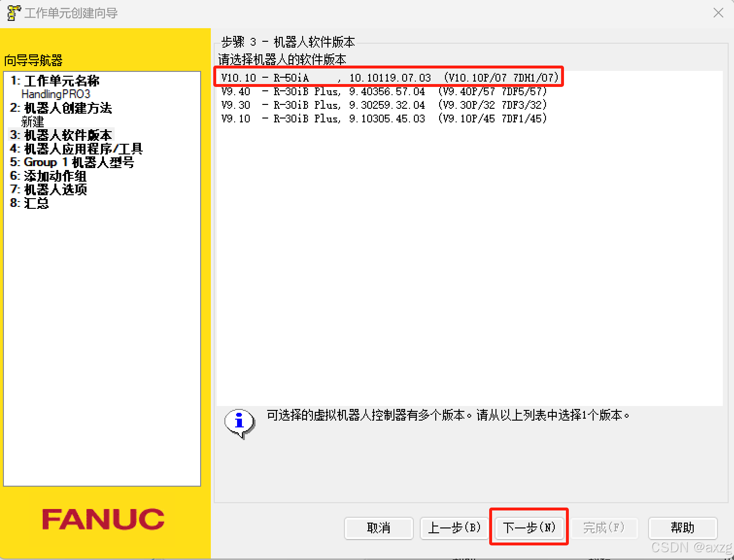Go back with 上一步(B) button
The width and height of the screenshot is (734, 560).
(x=454, y=528)
